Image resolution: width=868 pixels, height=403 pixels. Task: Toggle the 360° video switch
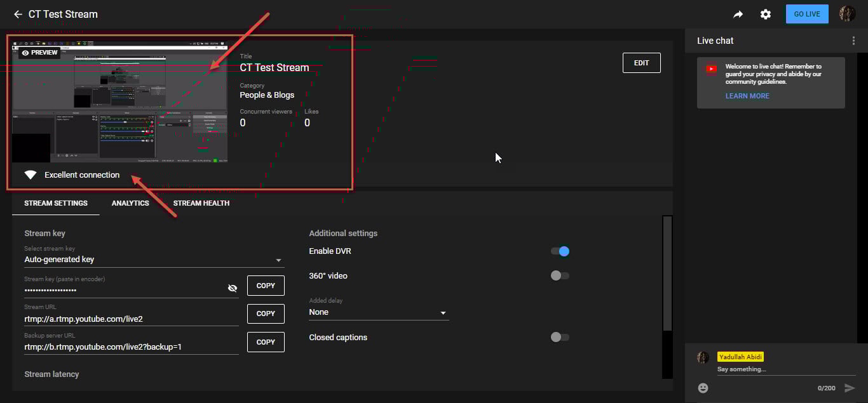point(560,275)
